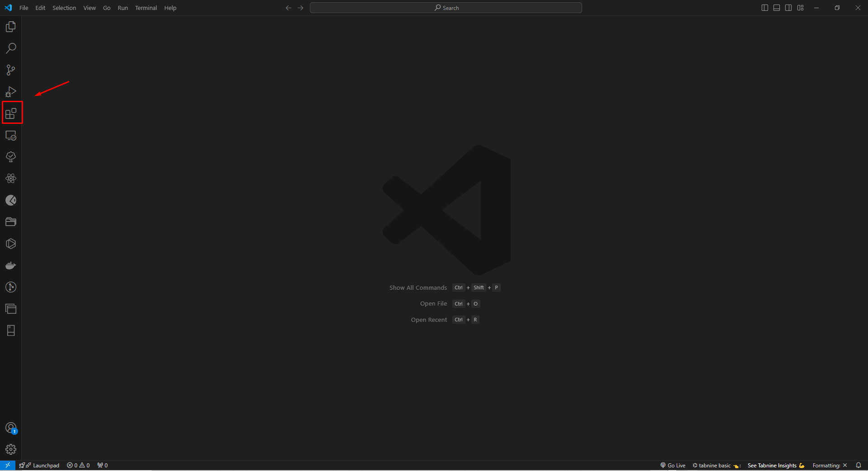Click the Show All Commands text
Image resolution: width=868 pixels, height=471 pixels.
point(418,287)
